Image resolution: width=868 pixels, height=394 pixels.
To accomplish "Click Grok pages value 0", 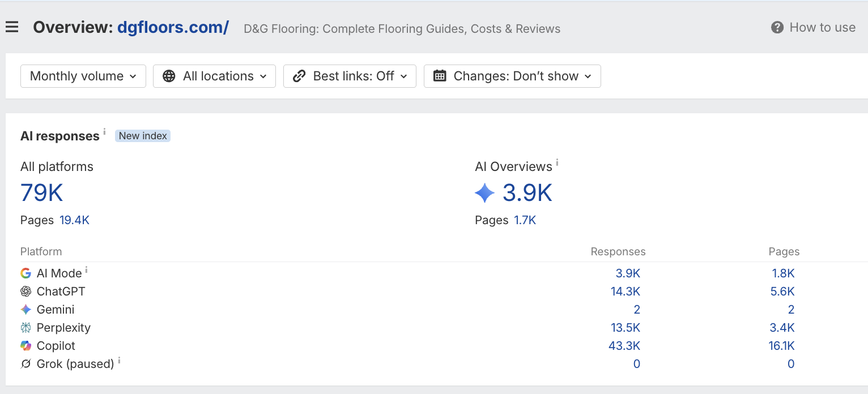I will [x=791, y=364].
